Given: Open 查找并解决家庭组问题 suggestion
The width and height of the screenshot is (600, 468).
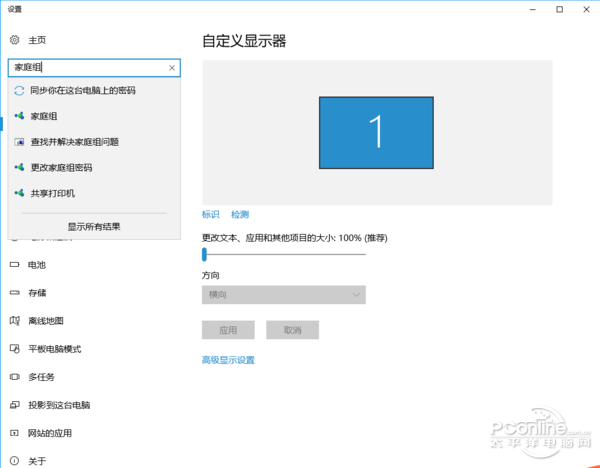Looking at the screenshot, I should click(74, 142).
